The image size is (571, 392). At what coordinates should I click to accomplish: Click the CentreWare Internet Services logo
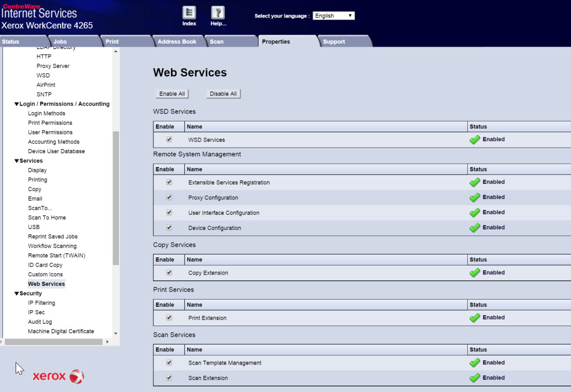pyautogui.click(x=39, y=12)
